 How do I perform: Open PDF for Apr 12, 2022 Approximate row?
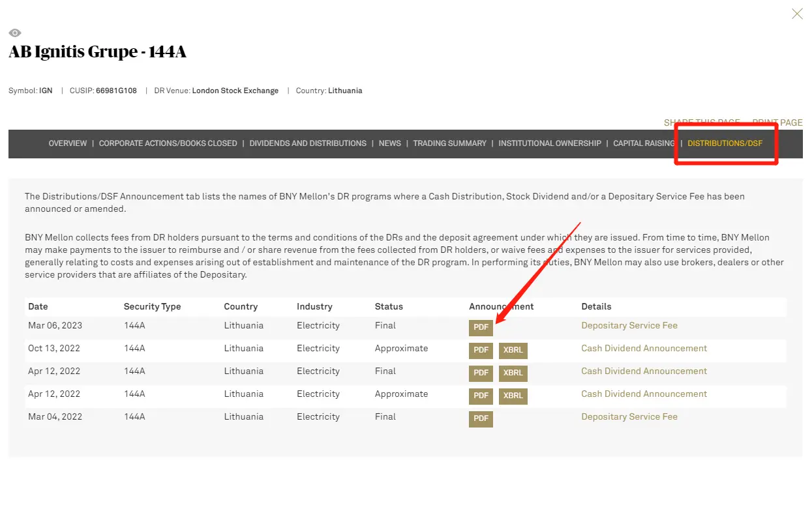click(481, 396)
